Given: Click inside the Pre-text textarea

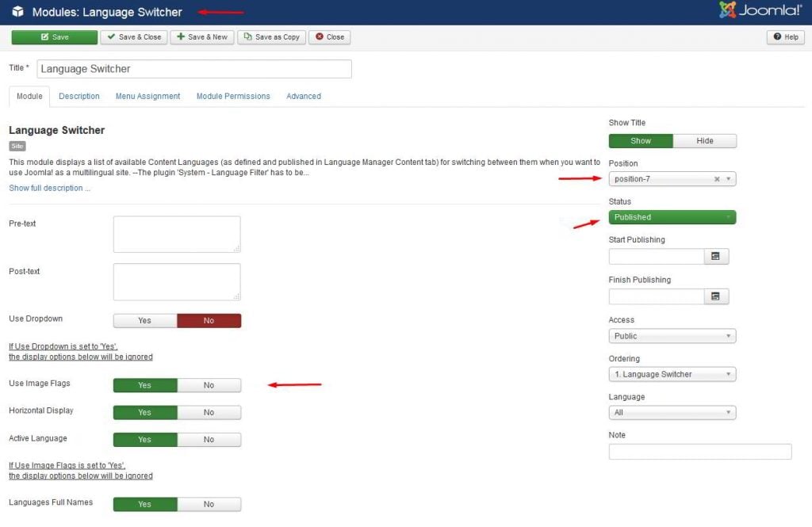Looking at the screenshot, I should click(x=176, y=234).
